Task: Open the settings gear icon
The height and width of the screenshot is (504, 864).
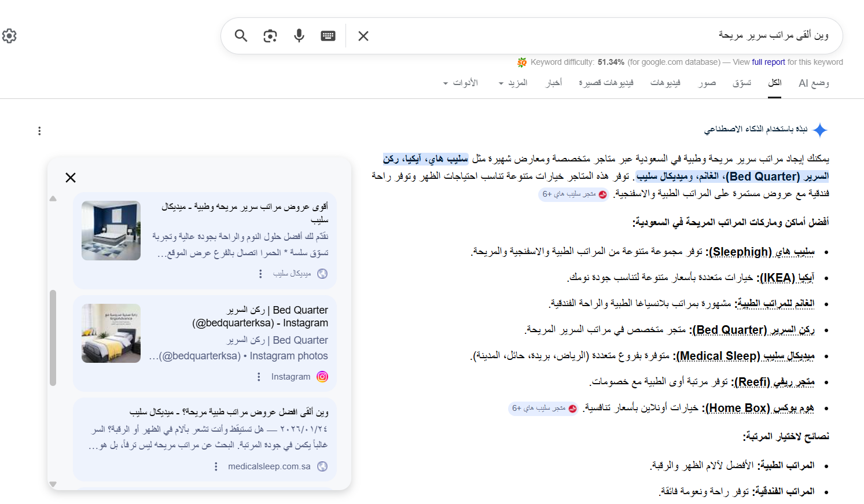Action: (9, 36)
